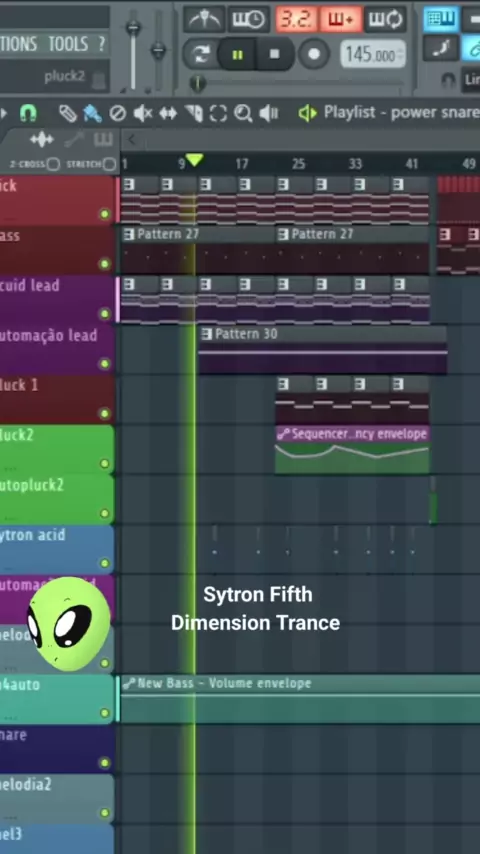This screenshot has height=854, width=480.
Task: Click the stop playback button
Action: click(275, 54)
